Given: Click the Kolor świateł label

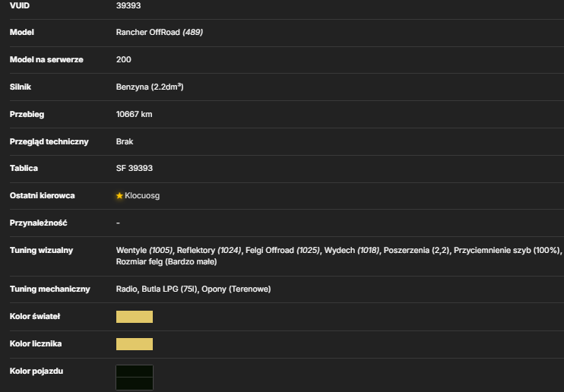Looking at the screenshot, I should [35, 317].
